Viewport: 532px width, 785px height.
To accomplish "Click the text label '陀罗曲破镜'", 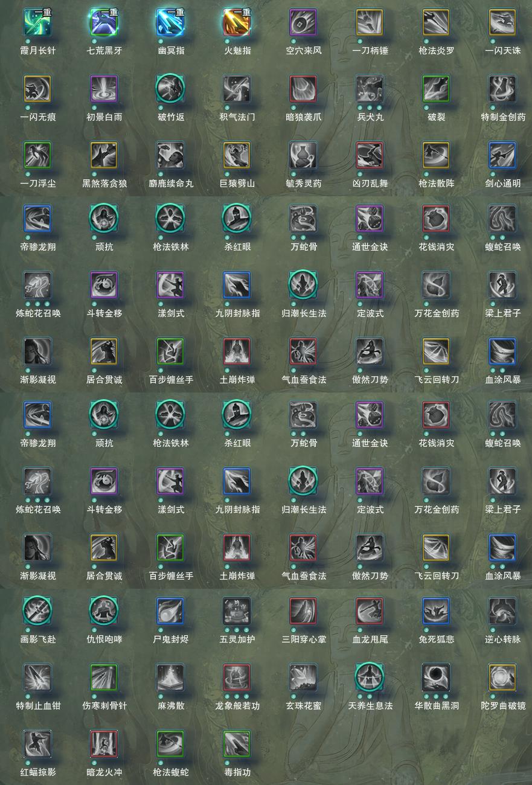I will (503, 706).
